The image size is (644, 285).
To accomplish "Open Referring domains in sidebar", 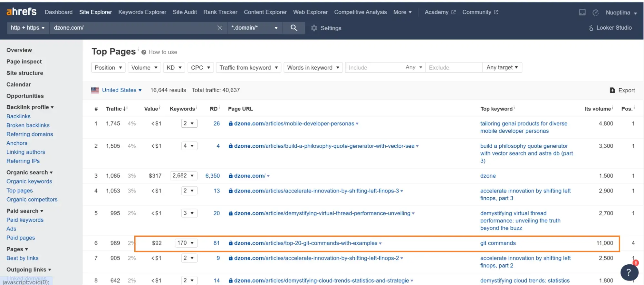I will click(30, 134).
